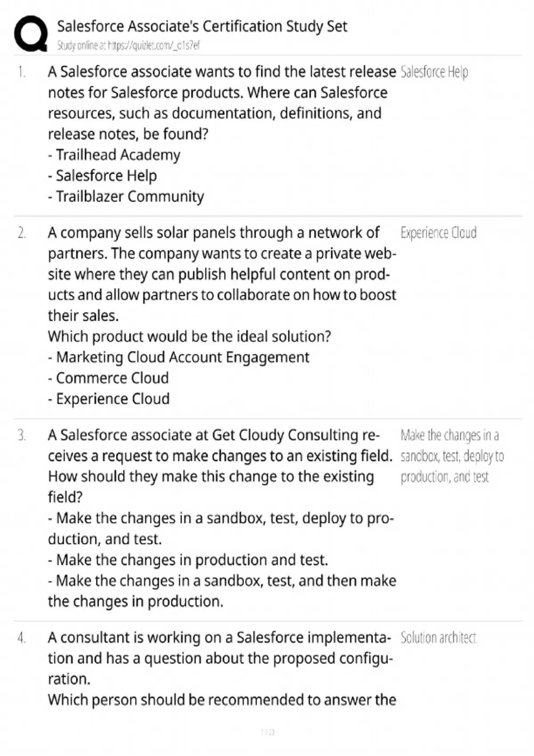Screen dimensions: 534x756
Task: Select question number 1 marker
Action: click(22, 72)
